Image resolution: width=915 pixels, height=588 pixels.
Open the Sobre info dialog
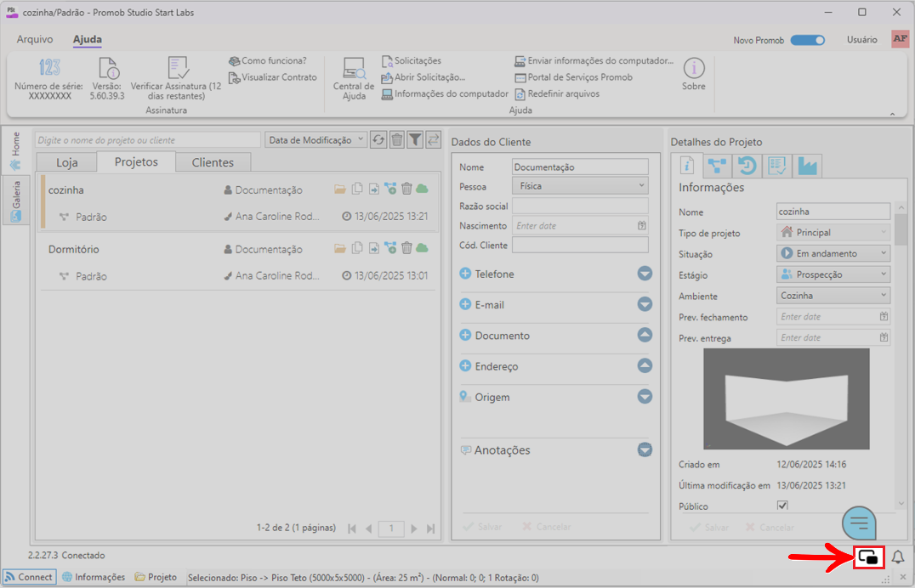click(x=693, y=73)
